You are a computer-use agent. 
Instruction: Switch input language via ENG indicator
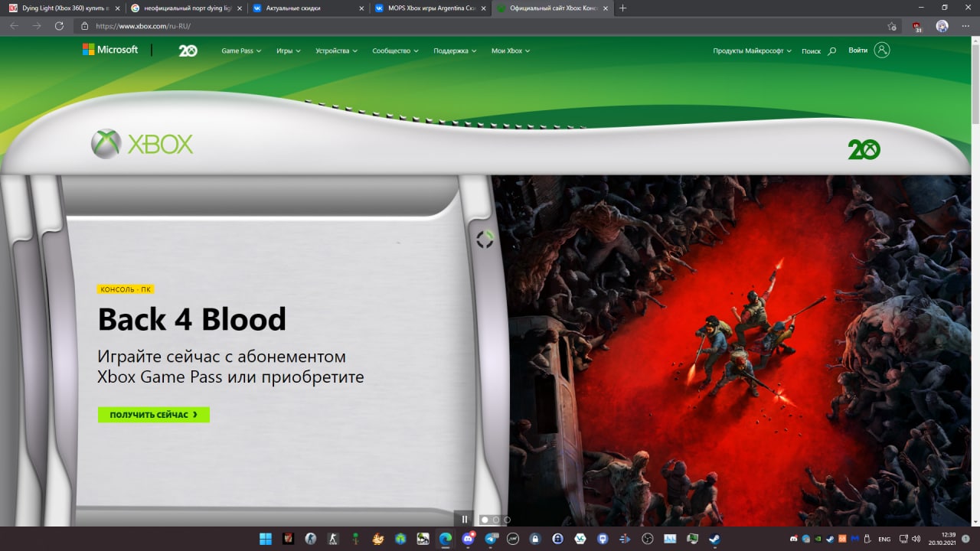[884, 540]
